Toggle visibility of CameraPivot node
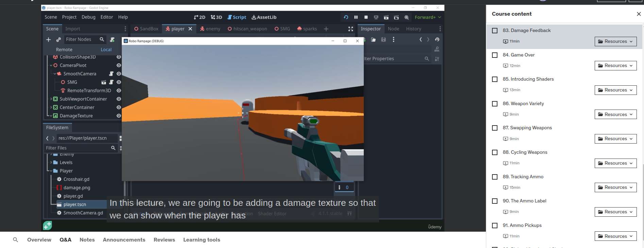 click(x=119, y=65)
